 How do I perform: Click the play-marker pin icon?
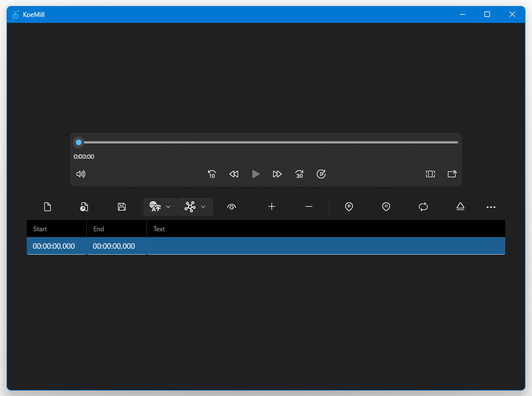pos(349,207)
